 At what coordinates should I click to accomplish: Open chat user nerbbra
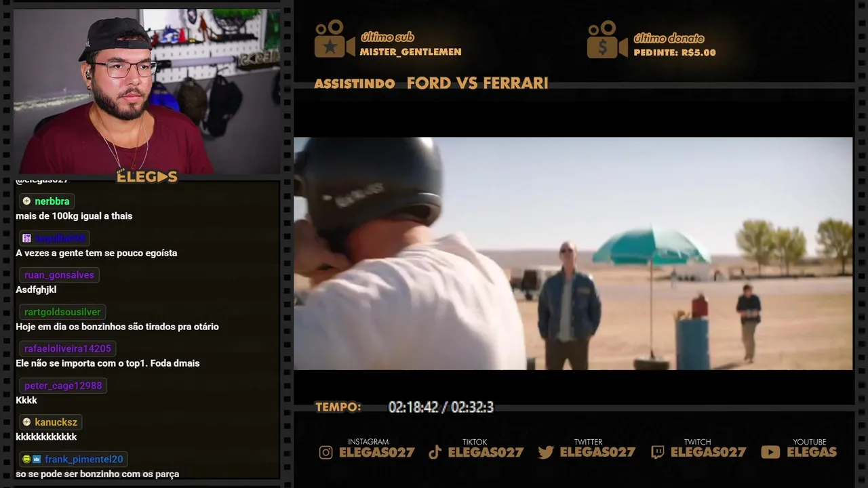[x=52, y=201]
